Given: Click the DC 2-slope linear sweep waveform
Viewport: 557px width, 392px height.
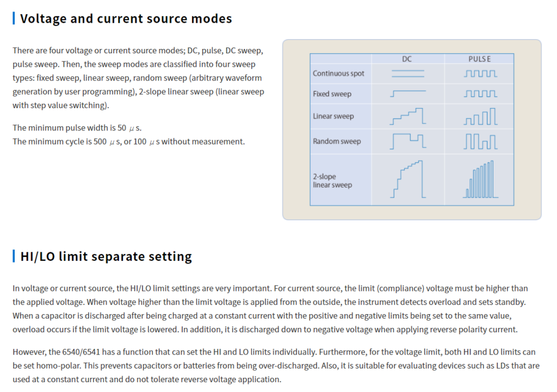Looking at the screenshot, I should [x=407, y=179].
